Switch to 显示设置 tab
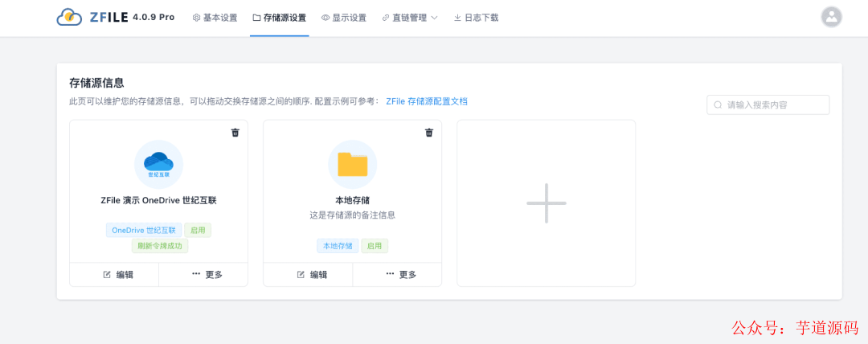This screenshot has width=868, height=344. click(x=344, y=18)
